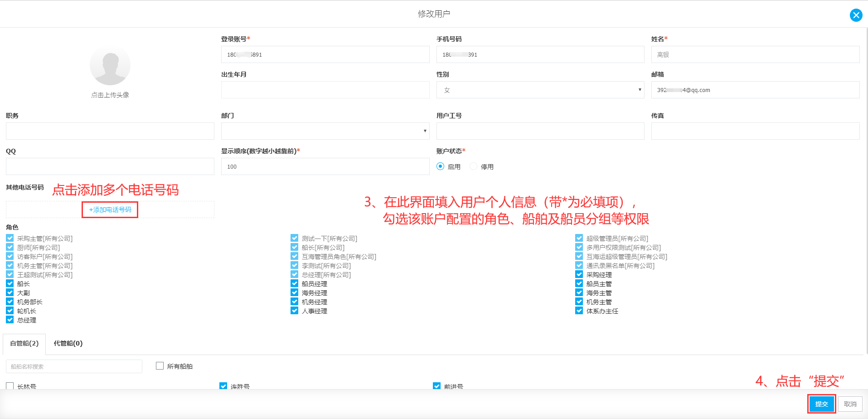Click the QQ input field

(x=110, y=166)
